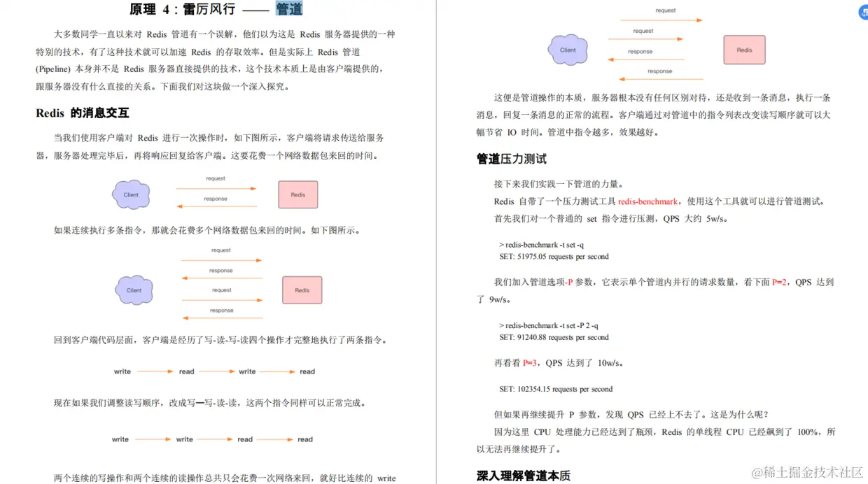This screenshot has height=484, width=868.
Task: Click the line starting '两个连续的写操作'
Action: coord(225,478)
